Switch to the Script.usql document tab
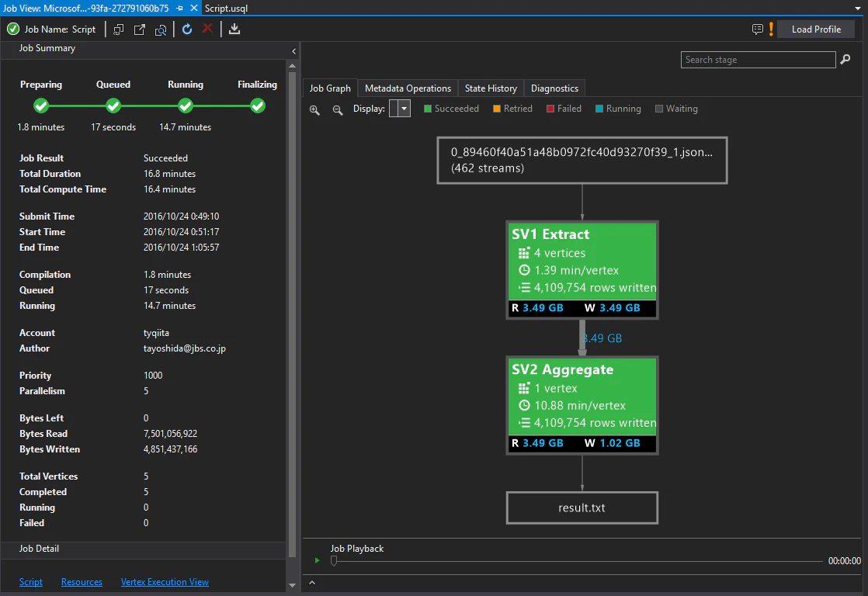Viewport: 868px width, 596px height. click(227, 9)
